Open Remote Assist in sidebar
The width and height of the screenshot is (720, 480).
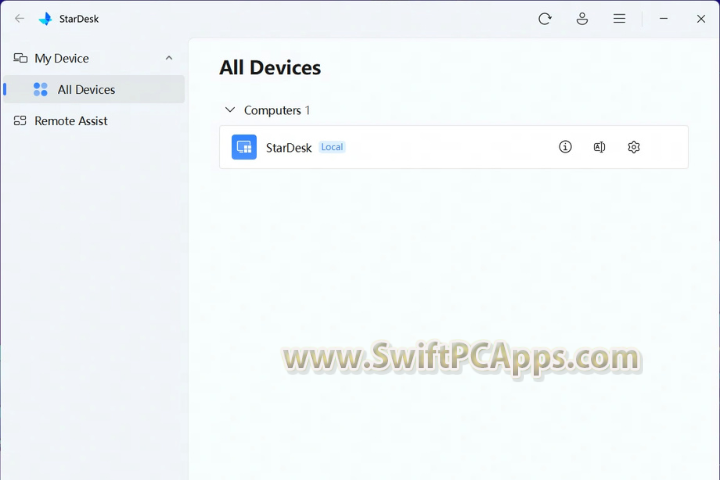tap(94, 121)
